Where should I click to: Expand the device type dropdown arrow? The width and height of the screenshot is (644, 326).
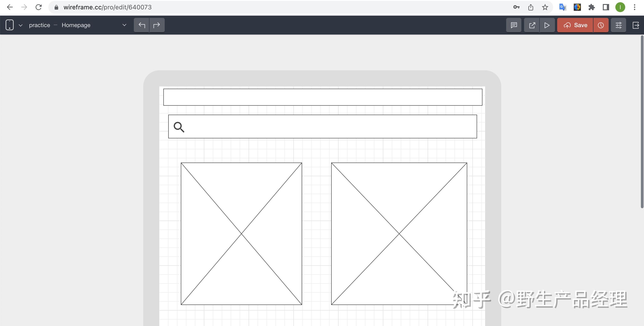point(21,25)
